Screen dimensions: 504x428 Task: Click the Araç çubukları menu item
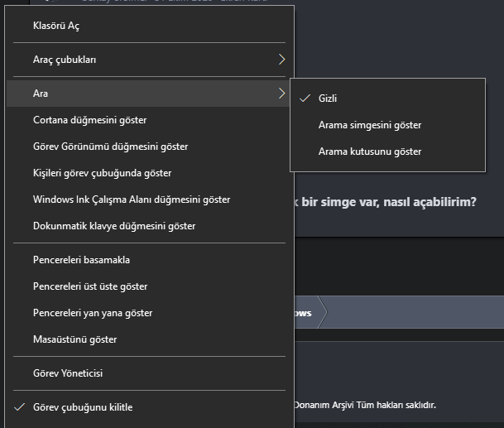(70, 60)
